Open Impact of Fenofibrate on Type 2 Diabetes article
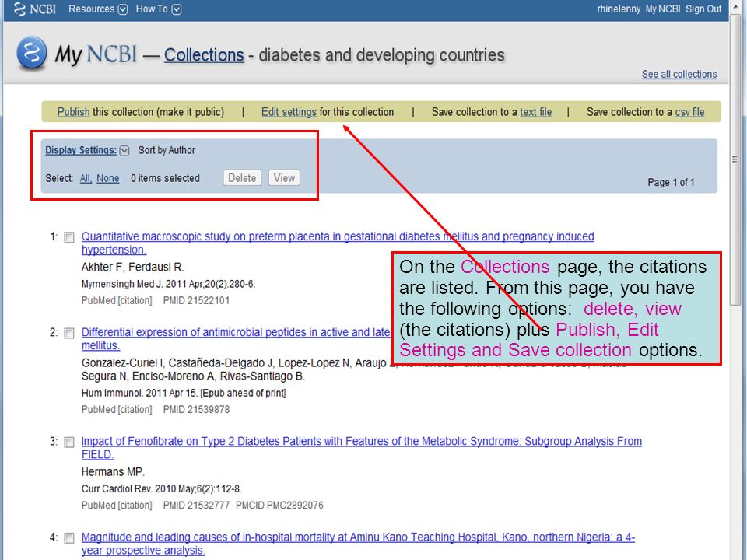Screen dimensions: 747x560 pos(362,448)
